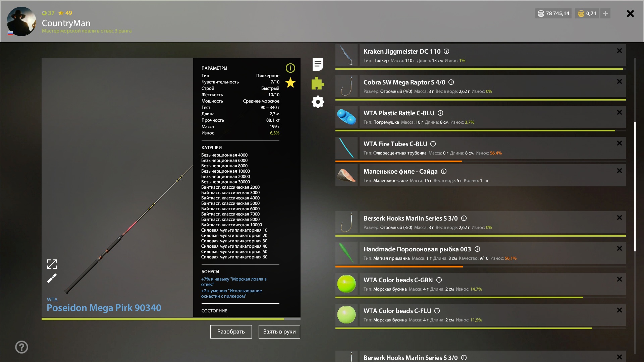Click the Berserk Hooks 3/0 hook thumbnail

pos(346,222)
